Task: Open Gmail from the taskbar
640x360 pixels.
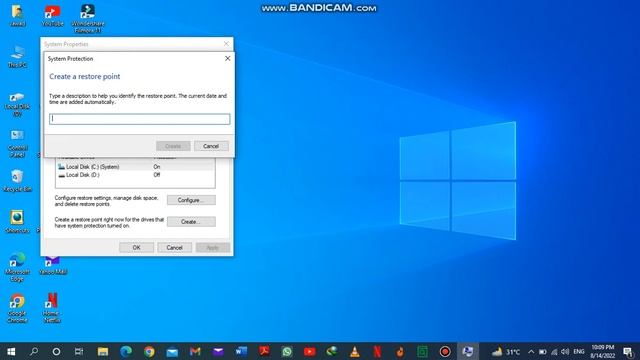Action: point(195,351)
